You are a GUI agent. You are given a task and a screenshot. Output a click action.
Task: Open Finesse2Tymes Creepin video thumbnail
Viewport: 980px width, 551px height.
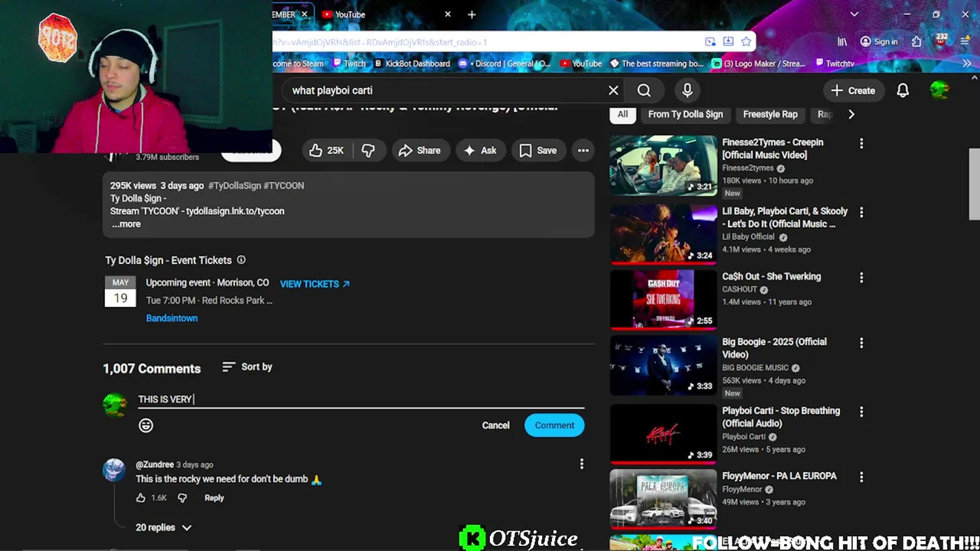click(x=664, y=165)
